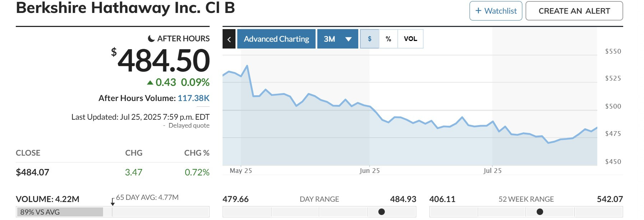The height and width of the screenshot is (220, 644).
Task: Toggle the VOL chart view
Action: pos(410,39)
